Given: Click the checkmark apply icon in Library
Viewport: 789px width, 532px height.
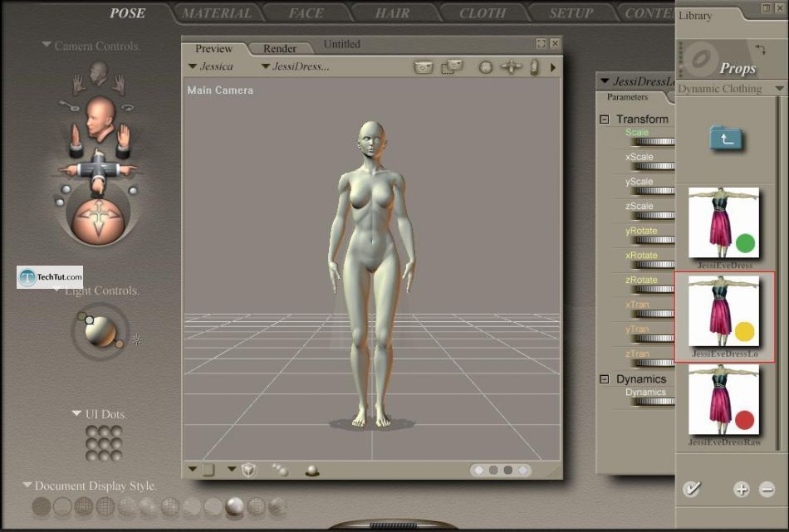Looking at the screenshot, I should tap(690, 489).
